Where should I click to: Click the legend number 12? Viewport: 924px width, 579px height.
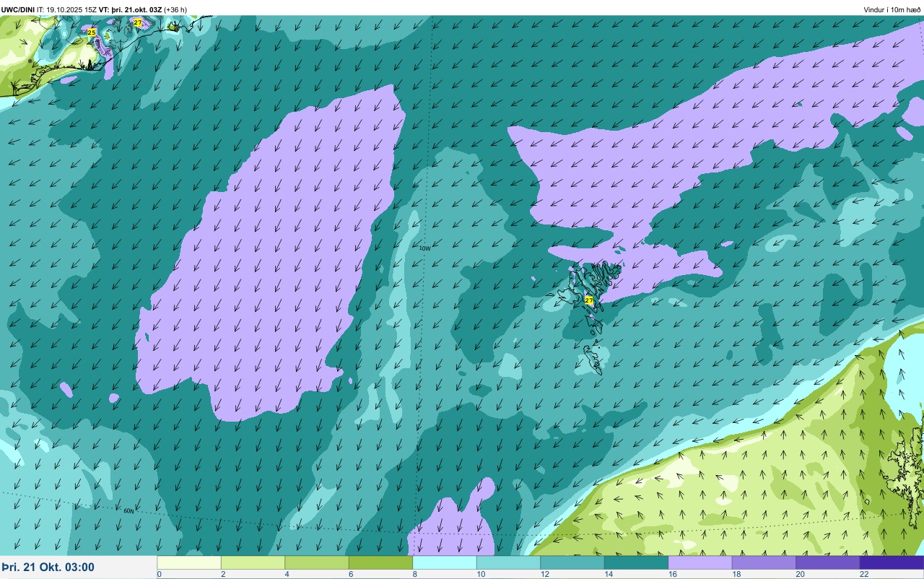click(x=545, y=575)
